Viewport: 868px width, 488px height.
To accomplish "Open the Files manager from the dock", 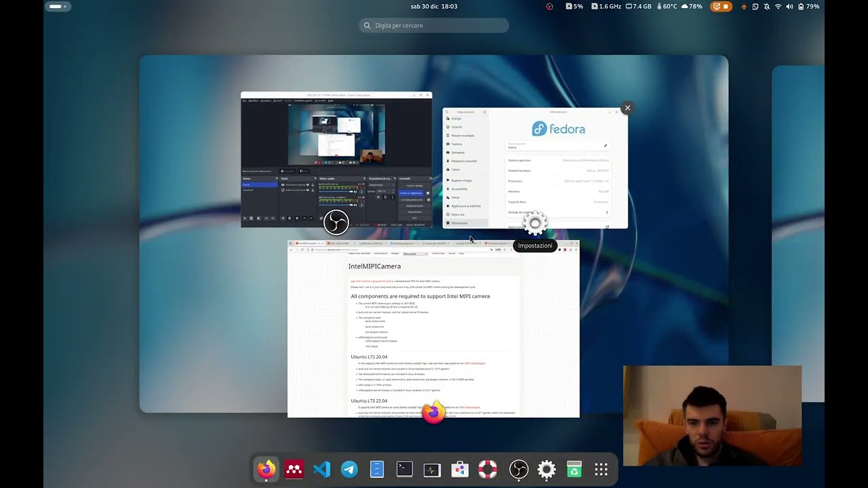I will coord(377,469).
